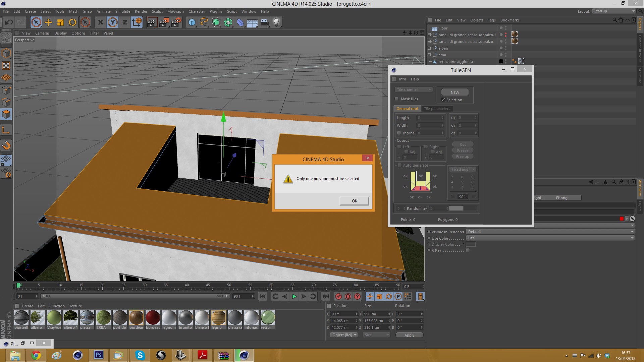Add a cube primitive object
Viewport: 644px width, 362px height.
(x=192, y=22)
